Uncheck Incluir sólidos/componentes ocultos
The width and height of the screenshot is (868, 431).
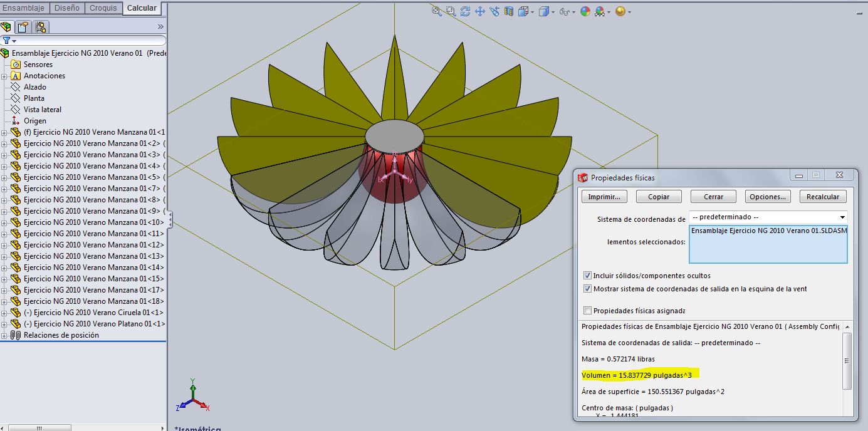[x=587, y=276]
